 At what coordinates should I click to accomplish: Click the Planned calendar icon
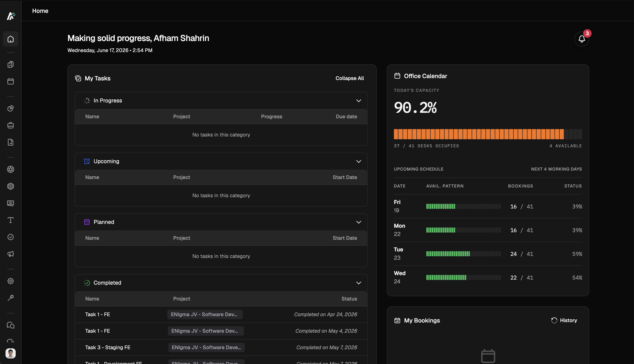point(87,222)
